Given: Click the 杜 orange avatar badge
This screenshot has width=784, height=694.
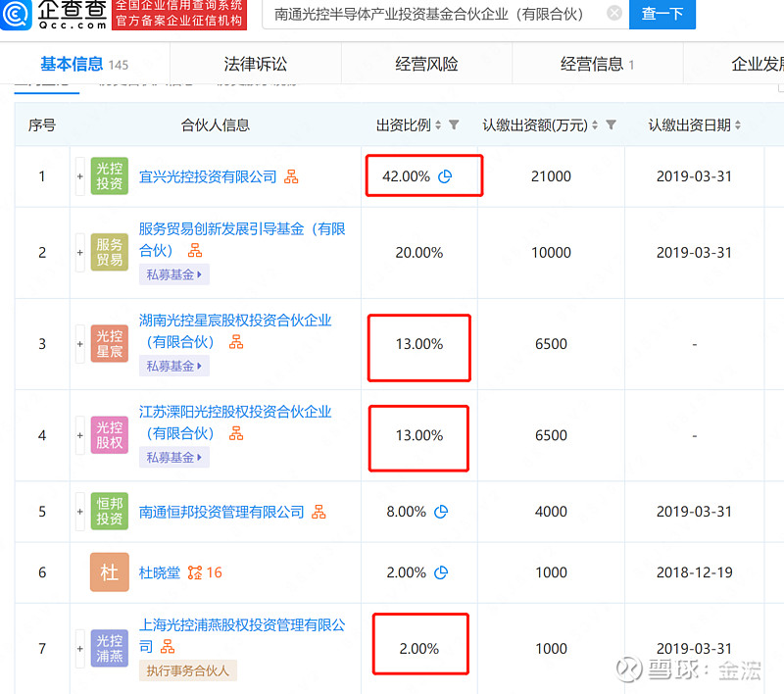Looking at the screenshot, I should [x=110, y=572].
